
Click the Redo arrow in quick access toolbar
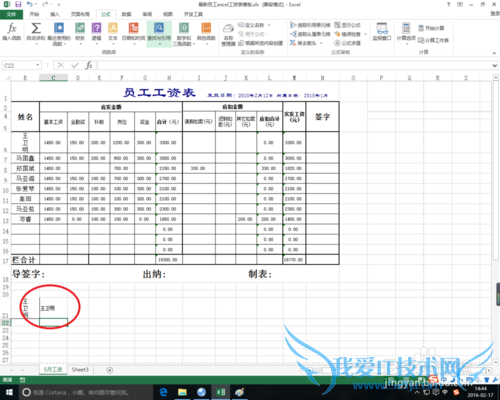(x=45, y=4)
